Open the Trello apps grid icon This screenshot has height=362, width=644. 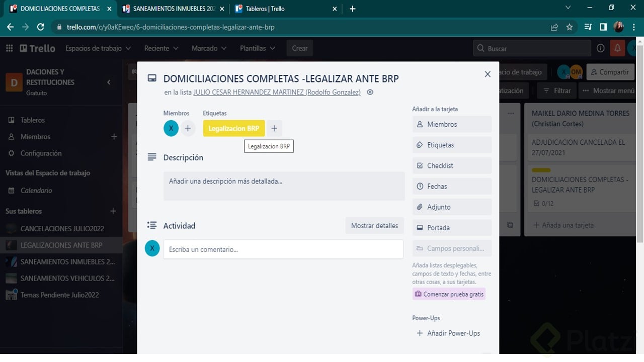click(x=9, y=48)
